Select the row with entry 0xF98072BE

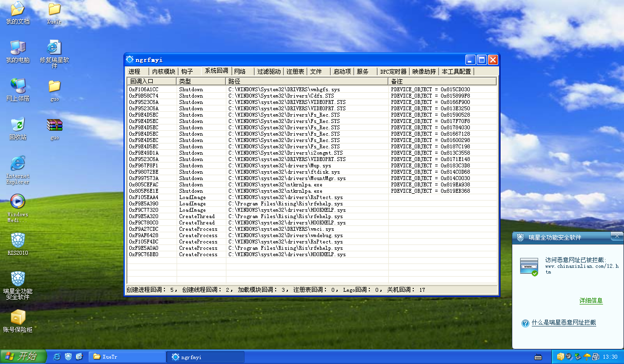point(312,172)
